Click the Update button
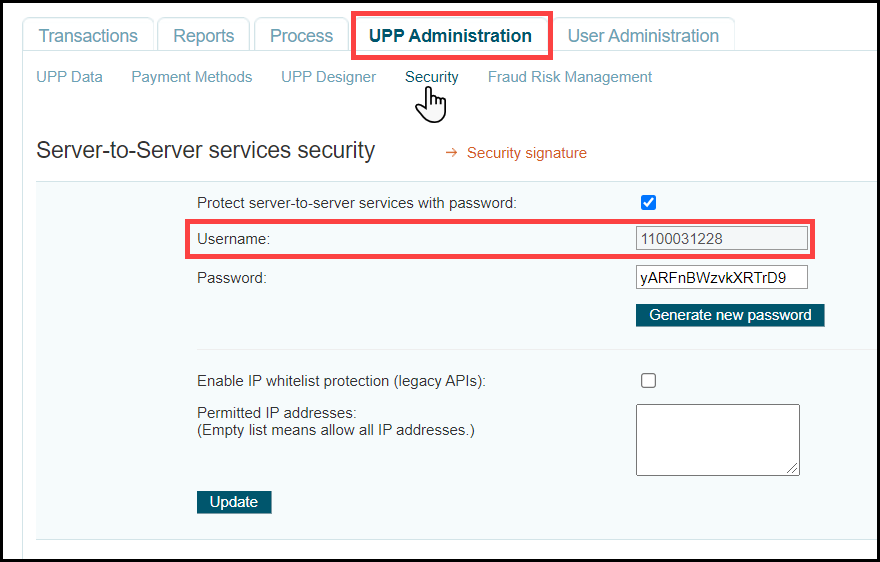This screenshot has width=880, height=562. [234, 502]
